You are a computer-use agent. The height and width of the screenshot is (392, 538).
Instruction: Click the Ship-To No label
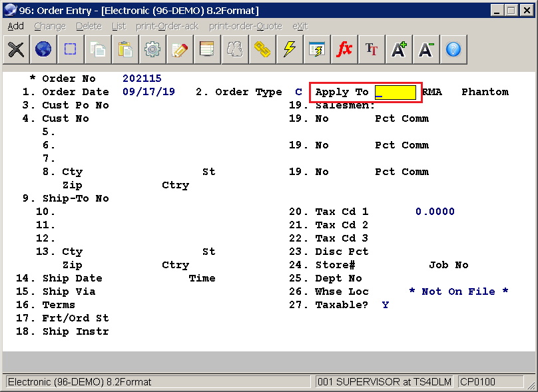75,198
